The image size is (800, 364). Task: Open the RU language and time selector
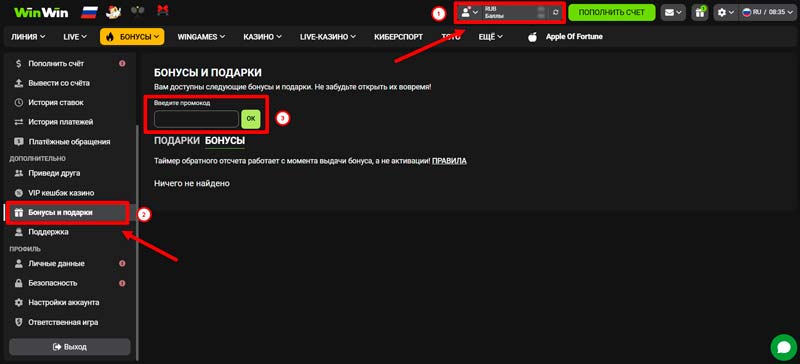766,12
